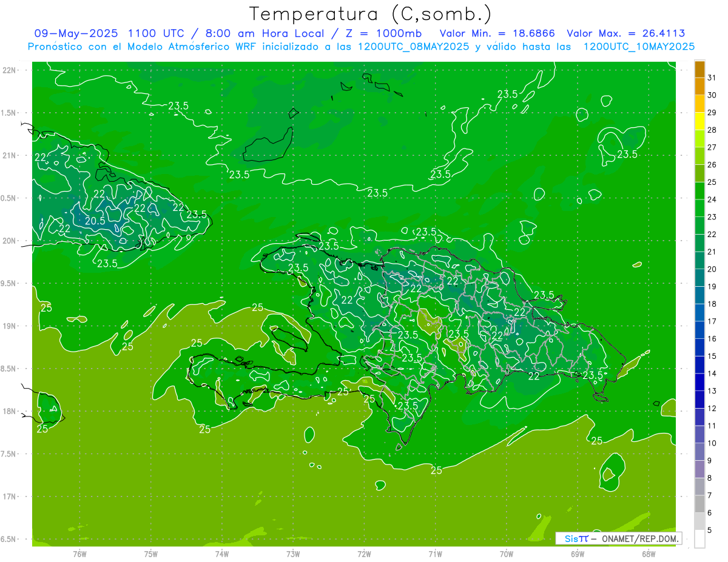
Task: Click the "24" color scale label
Action: point(712,199)
